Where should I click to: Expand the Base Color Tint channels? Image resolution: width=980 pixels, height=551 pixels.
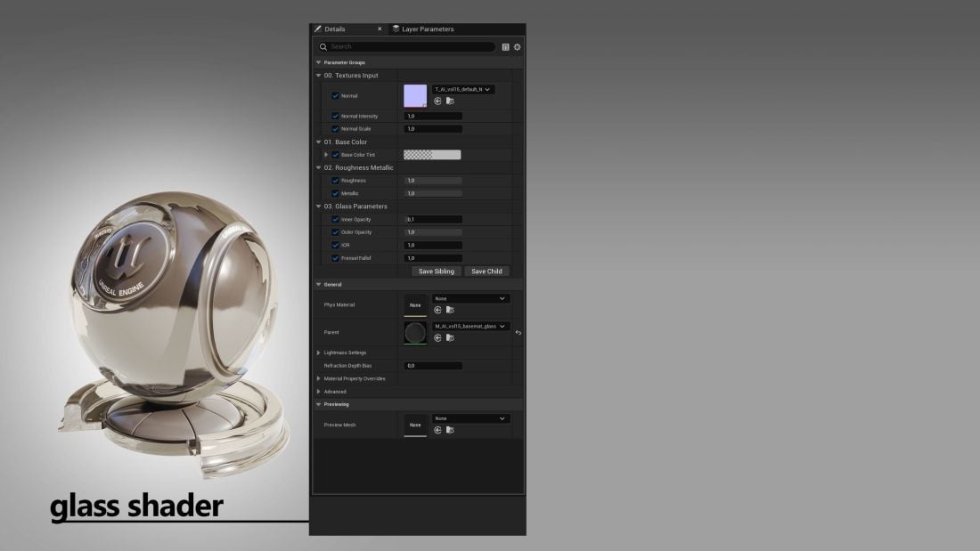326,155
